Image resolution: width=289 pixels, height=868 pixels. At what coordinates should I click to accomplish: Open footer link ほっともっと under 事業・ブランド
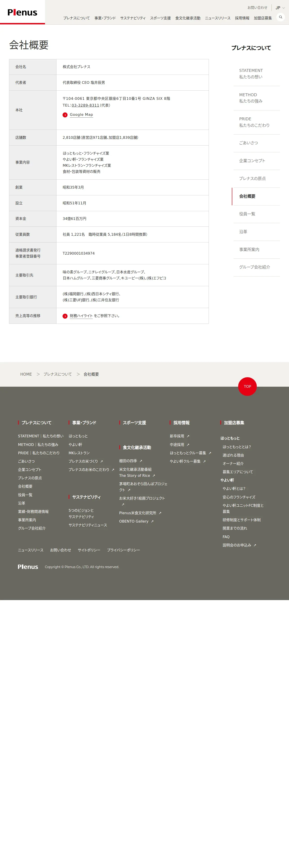pyautogui.click(x=78, y=436)
